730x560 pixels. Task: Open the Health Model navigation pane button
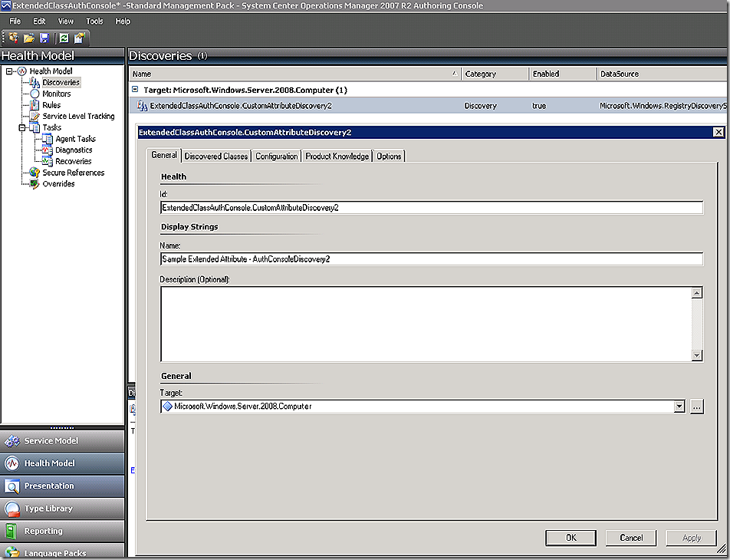coord(62,463)
